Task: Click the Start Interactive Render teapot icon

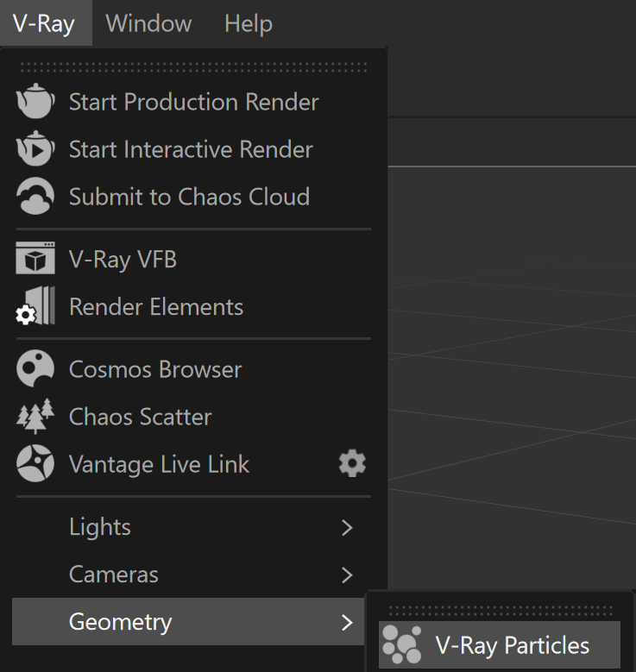Action: click(35, 148)
